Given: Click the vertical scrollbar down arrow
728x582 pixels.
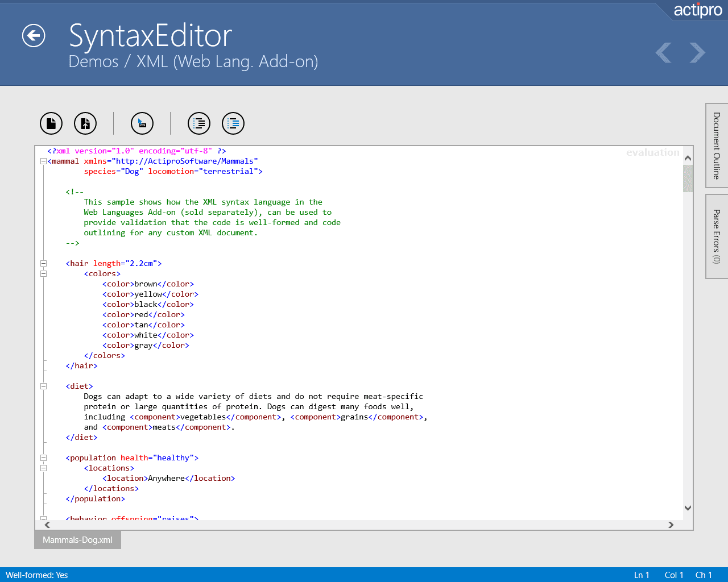Looking at the screenshot, I should [x=688, y=508].
